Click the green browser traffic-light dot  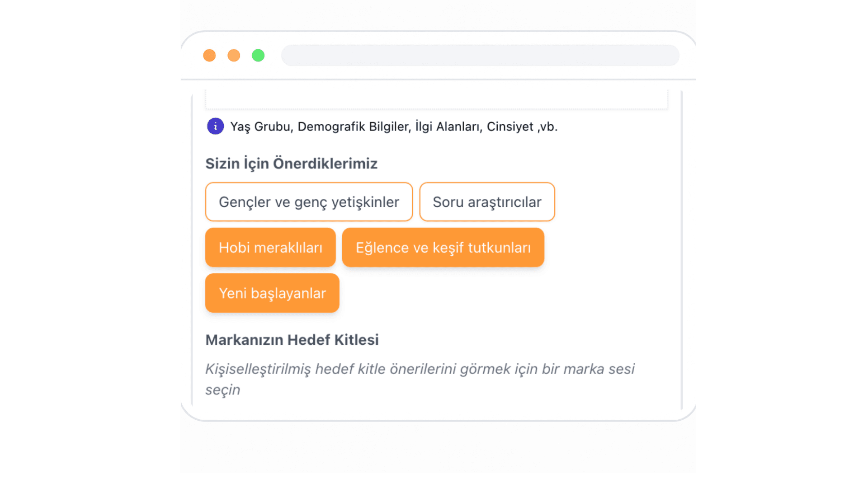(x=258, y=55)
